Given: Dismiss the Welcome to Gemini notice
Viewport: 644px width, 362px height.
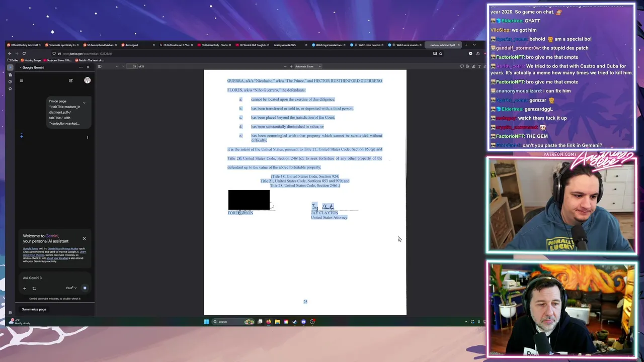Looking at the screenshot, I should 84,238.
